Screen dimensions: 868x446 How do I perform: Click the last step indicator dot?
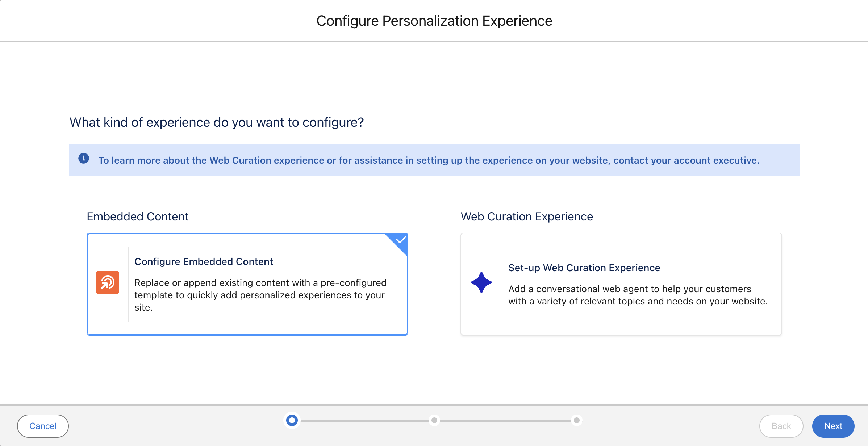[576, 420]
